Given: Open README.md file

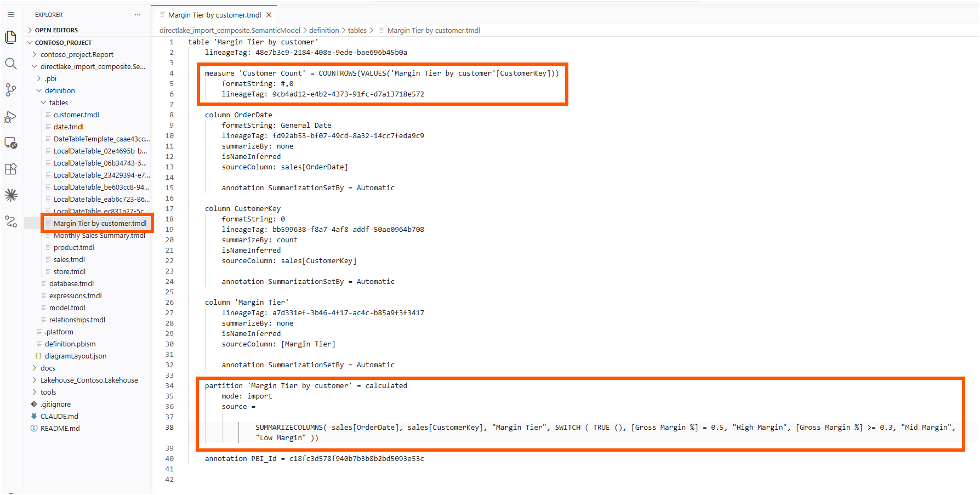Looking at the screenshot, I should pyautogui.click(x=60, y=428).
